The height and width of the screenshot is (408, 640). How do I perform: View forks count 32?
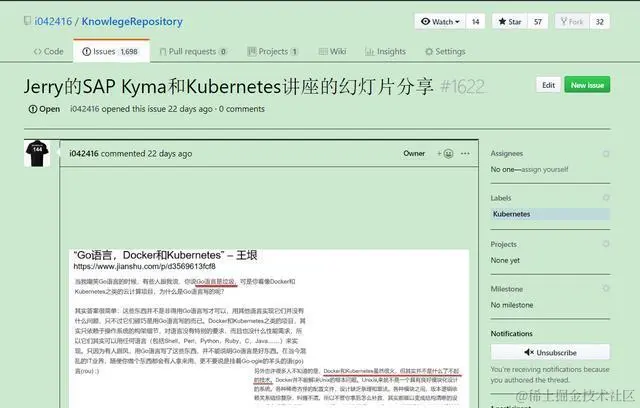pos(600,22)
